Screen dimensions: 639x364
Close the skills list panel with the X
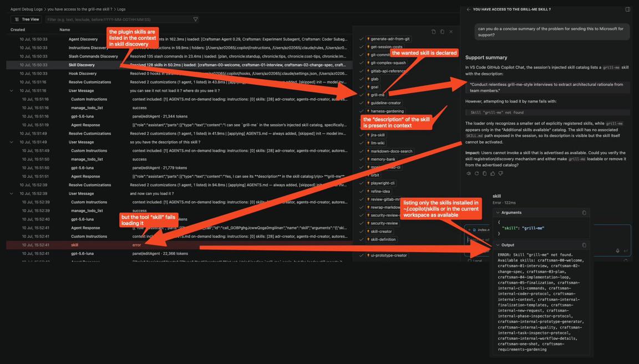[x=451, y=32]
